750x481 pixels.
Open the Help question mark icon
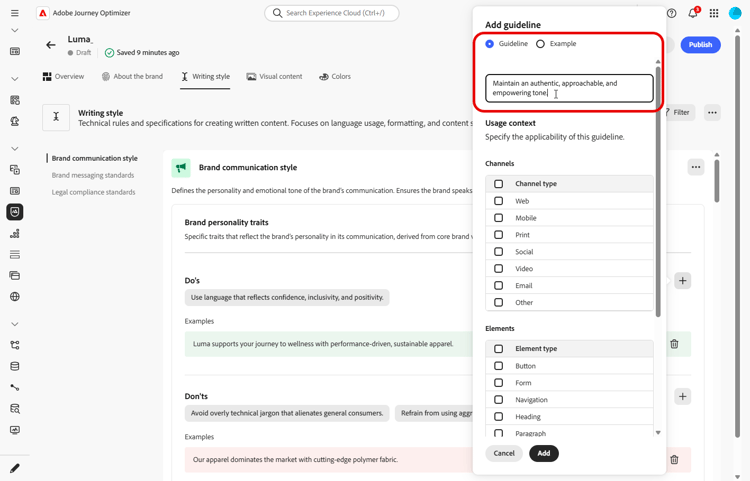[672, 13]
